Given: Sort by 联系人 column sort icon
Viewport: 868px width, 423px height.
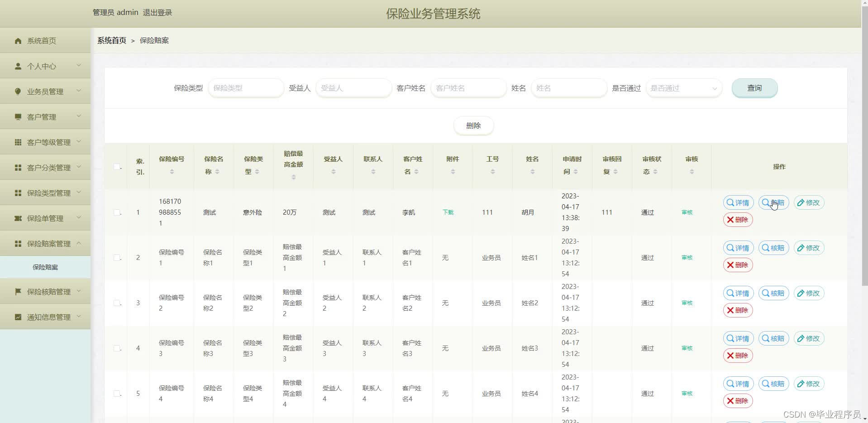Looking at the screenshot, I should click(x=373, y=172).
